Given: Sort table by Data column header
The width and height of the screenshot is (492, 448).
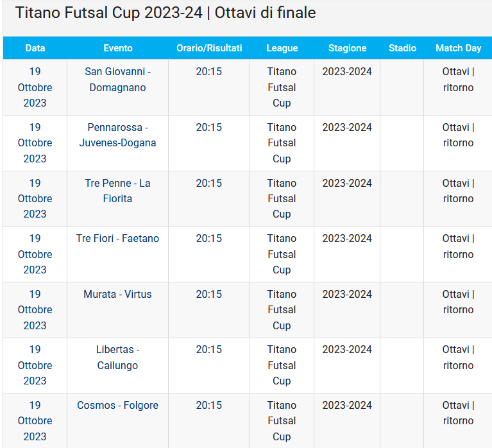Looking at the screenshot, I should [x=35, y=48].
